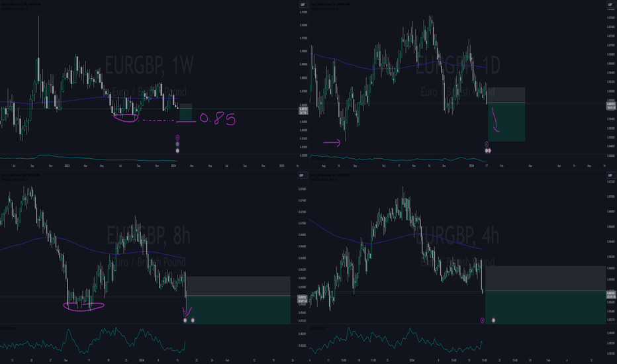Select the EMA indicator legend in the 4h chart
Screen dimensions: 617x364
[324, 179]
